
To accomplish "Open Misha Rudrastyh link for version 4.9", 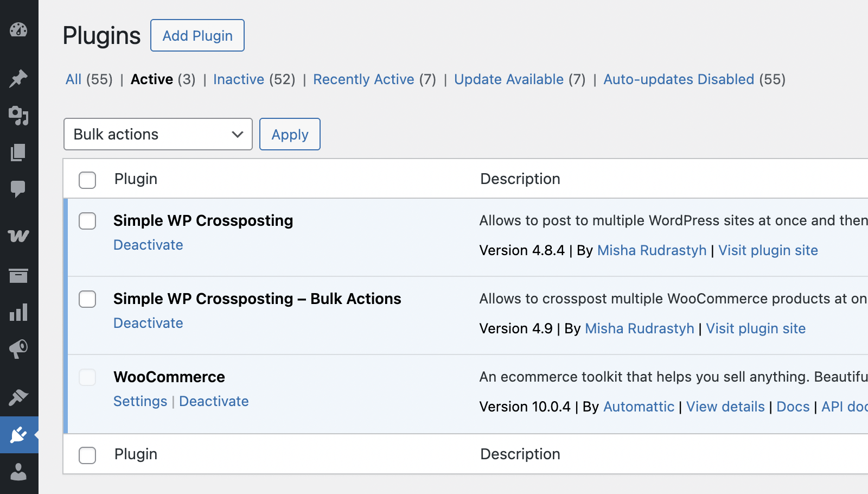I will coord(640,328).
